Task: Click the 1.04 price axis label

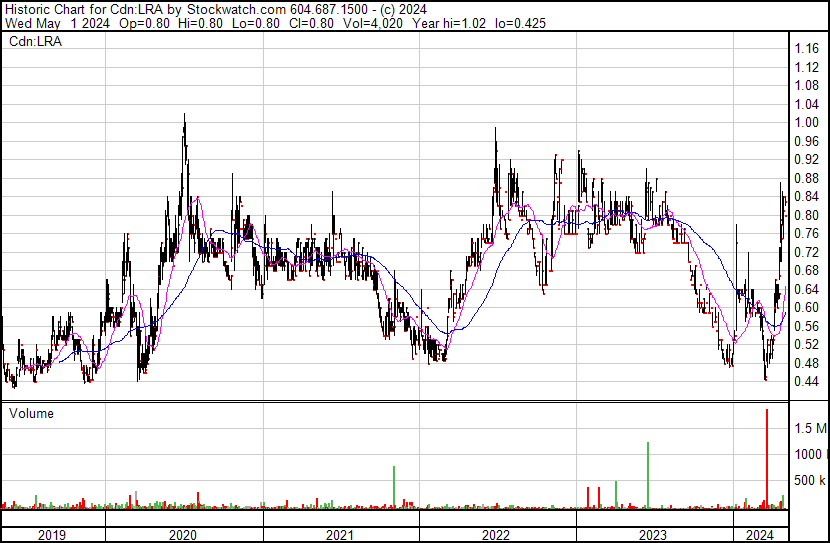Action: [807, 104]
